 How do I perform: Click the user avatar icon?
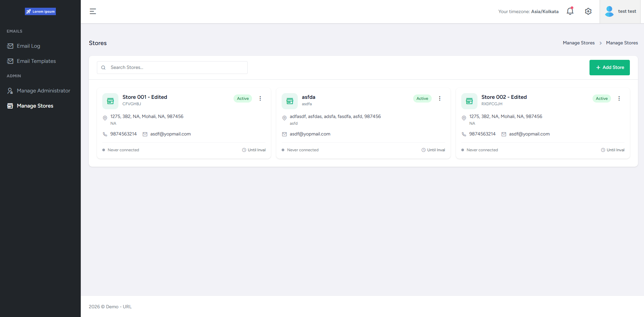(609, 11)
